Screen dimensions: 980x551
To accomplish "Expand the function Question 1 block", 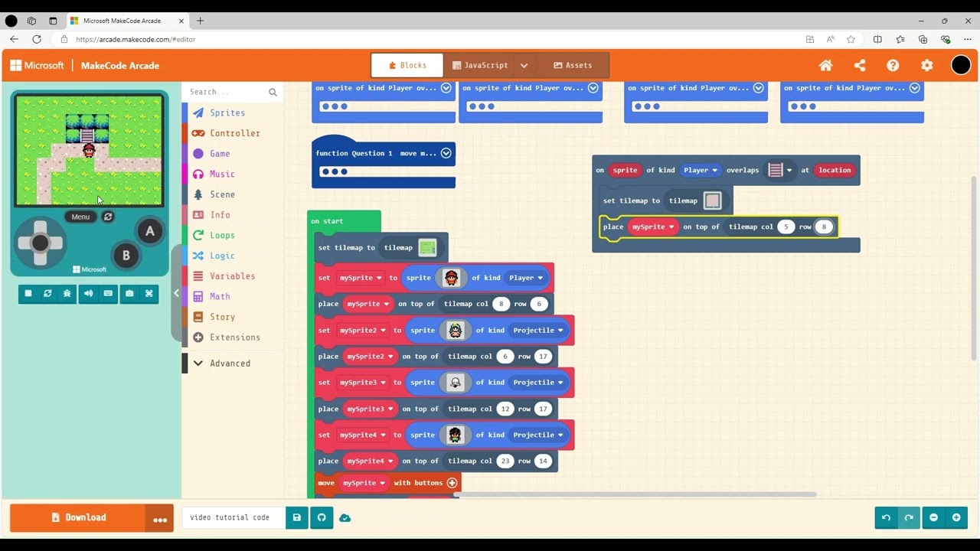I will [446, 153].
